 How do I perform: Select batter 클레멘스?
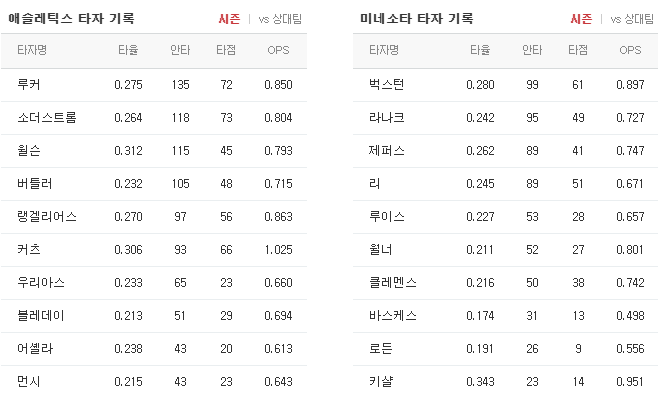392,282
